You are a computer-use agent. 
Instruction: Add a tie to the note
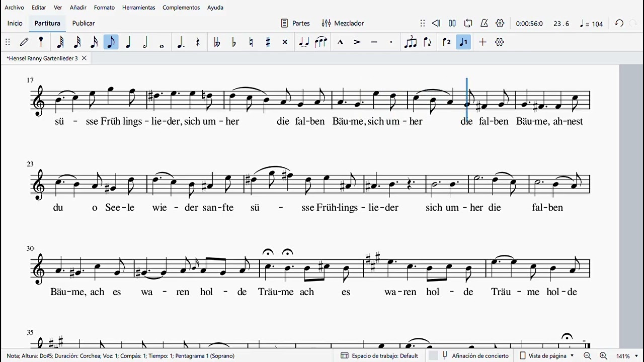(x=304, y=42)
